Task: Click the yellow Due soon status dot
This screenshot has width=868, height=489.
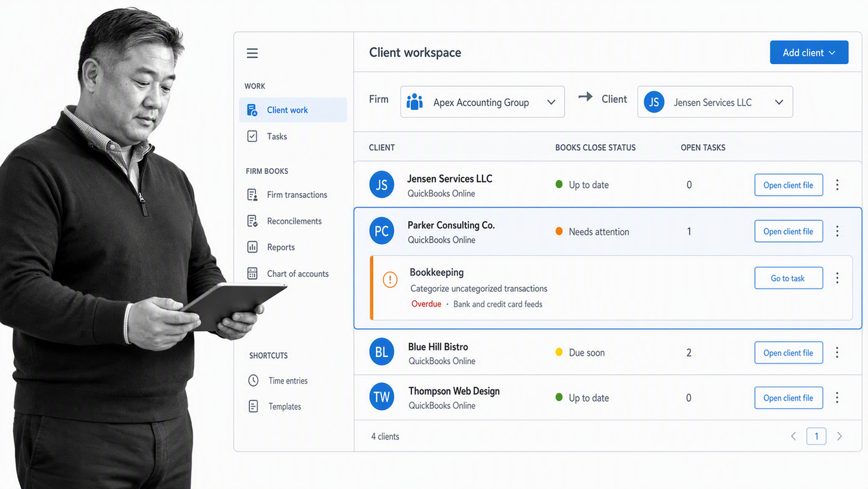Action: (559, 353)
